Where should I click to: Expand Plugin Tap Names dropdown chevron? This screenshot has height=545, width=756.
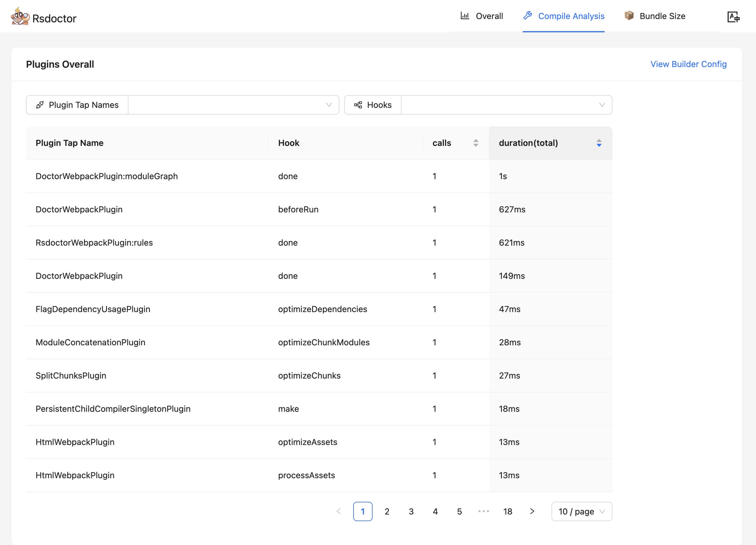[329, 105]
